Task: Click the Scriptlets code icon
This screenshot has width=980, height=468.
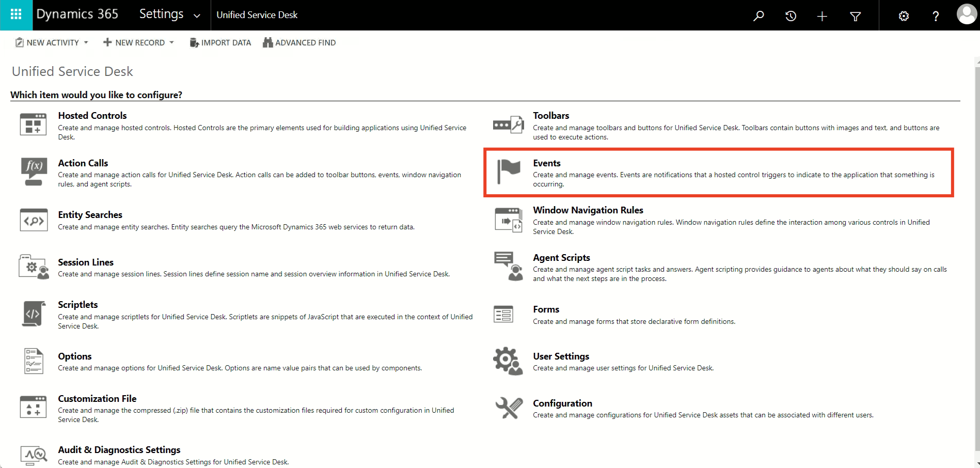Action: (x=33, y=314)
